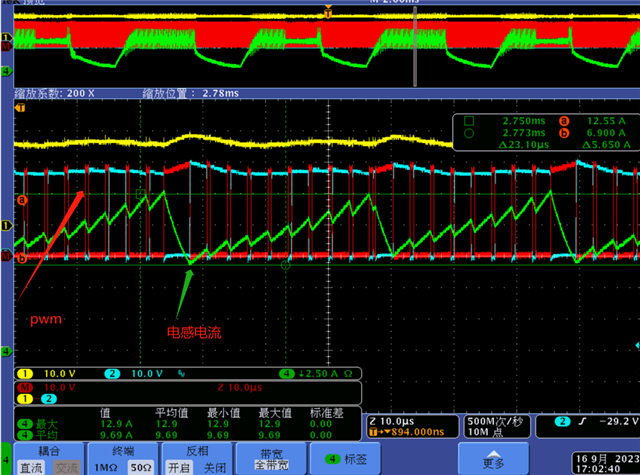Screen dimensions: 640x475
Task: Select the green channel 4 badge showing 2.50 A
Action: click(x=287, y=373)
